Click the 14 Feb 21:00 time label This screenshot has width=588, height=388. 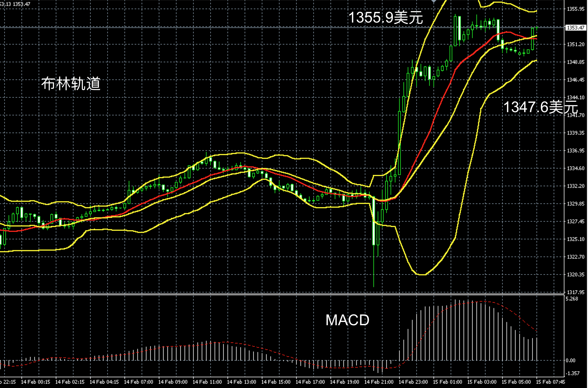379,382
